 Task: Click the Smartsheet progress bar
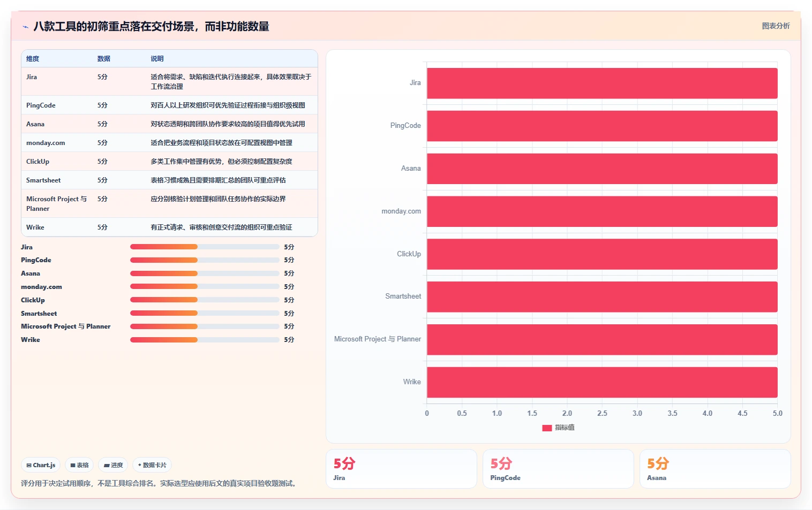pyautogui.click(x=205, y=313)
